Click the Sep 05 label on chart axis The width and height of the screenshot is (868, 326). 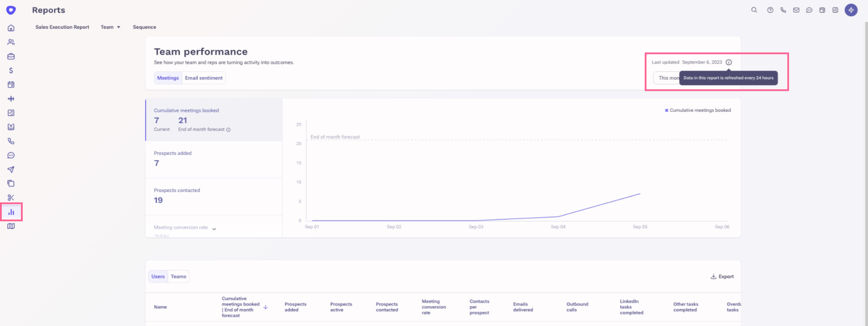coord(640,227)
